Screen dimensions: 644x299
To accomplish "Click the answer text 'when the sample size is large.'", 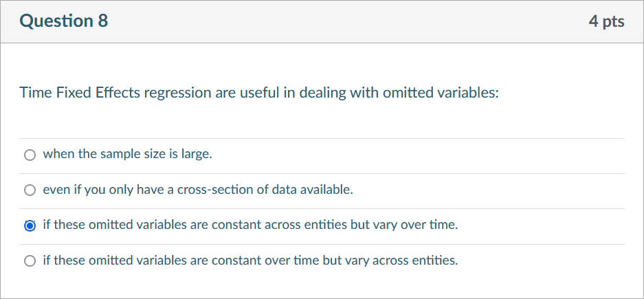I will click(127, 154).
